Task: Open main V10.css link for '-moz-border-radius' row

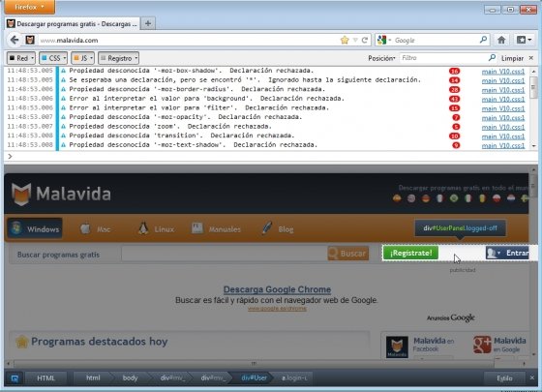Action: click(x=503, y=90)
